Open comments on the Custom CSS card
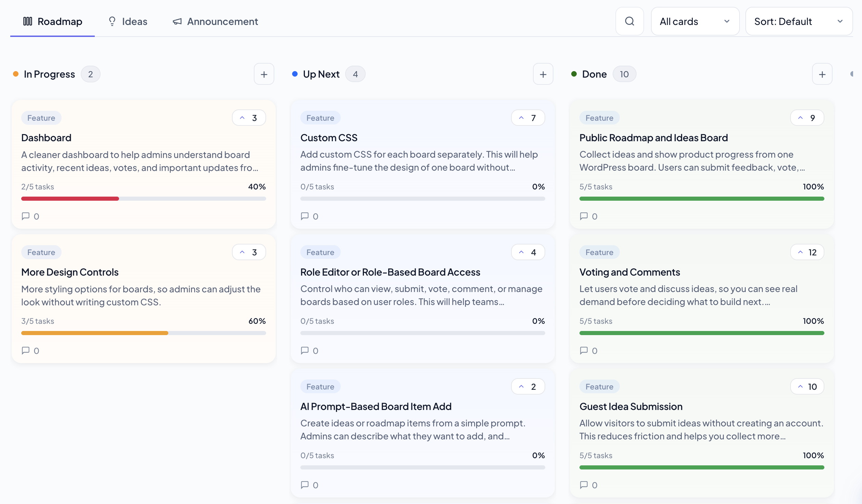This screenshot has height=504, width=862. 310,216
